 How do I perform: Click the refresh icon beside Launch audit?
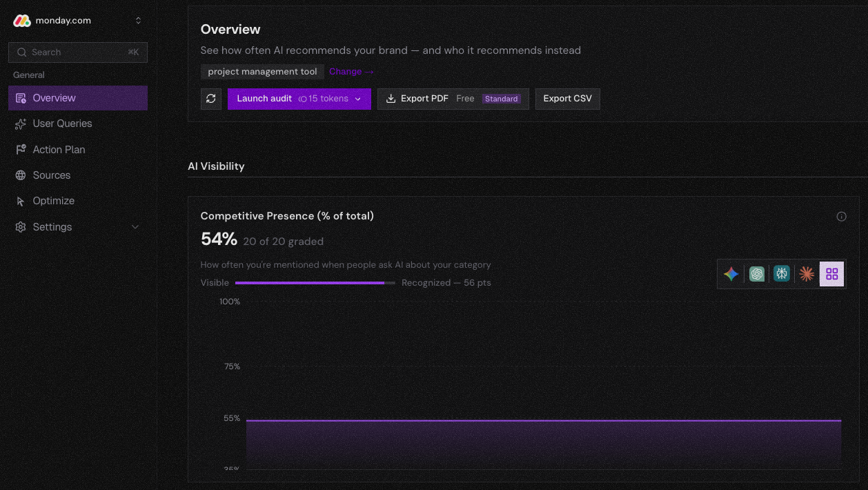[211, 99]
